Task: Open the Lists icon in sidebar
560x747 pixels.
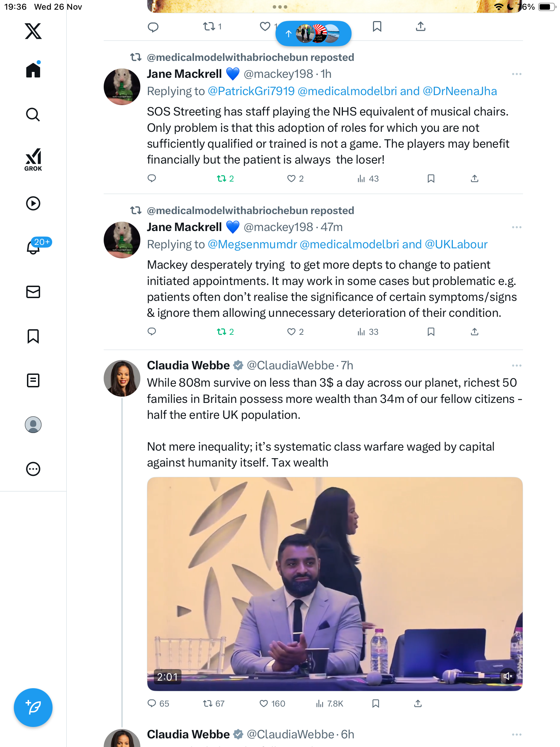Action: (33, 380)
